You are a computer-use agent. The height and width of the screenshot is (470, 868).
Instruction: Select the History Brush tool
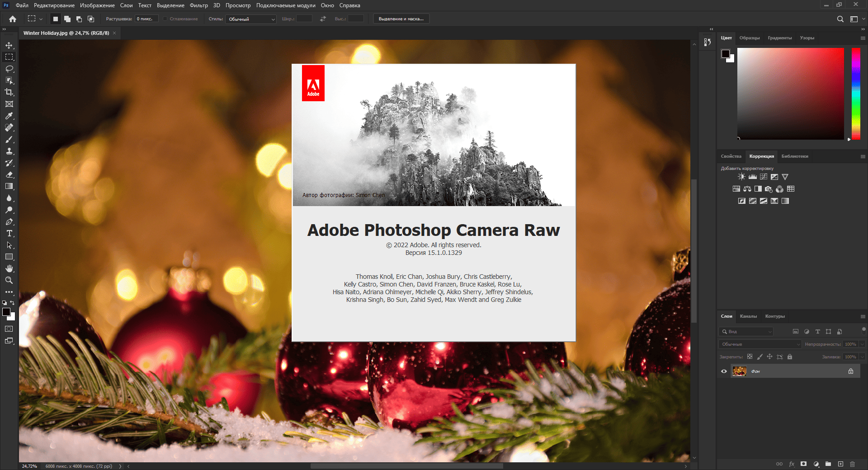click(x=9, y=163)
